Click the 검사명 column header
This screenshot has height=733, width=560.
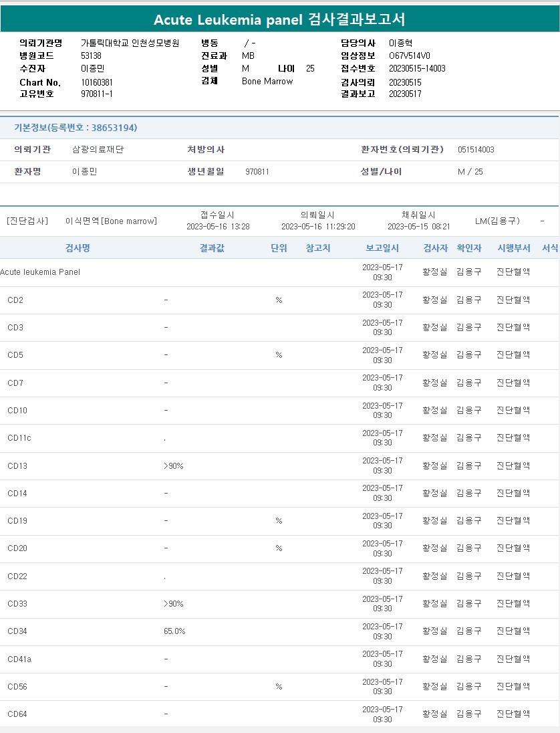click(x=78, y=248)
